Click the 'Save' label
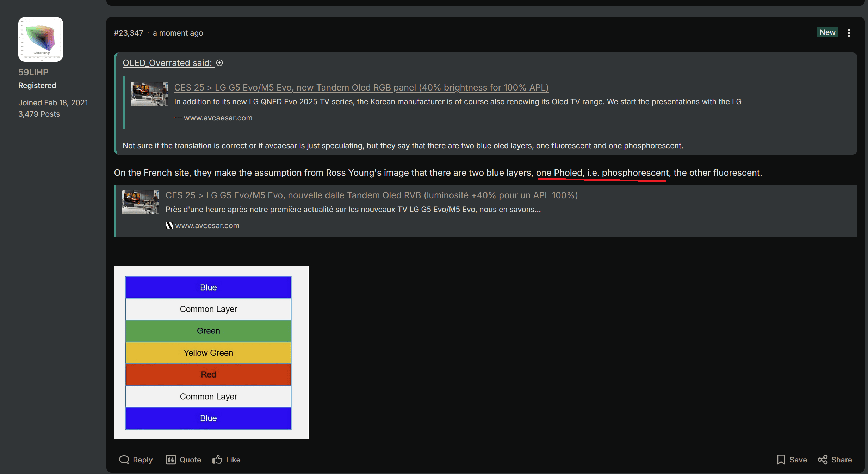This screenshot has height=474, width=868. (x=798, y=460)
